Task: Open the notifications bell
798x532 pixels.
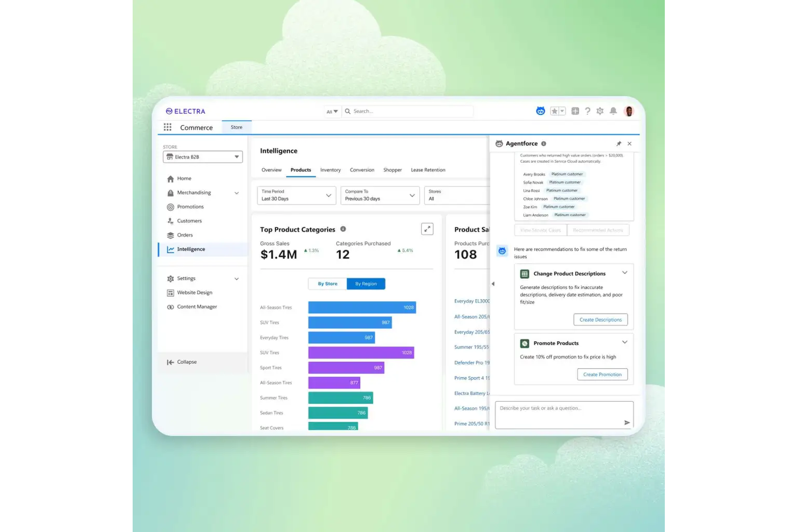Action: click(613, 111)
